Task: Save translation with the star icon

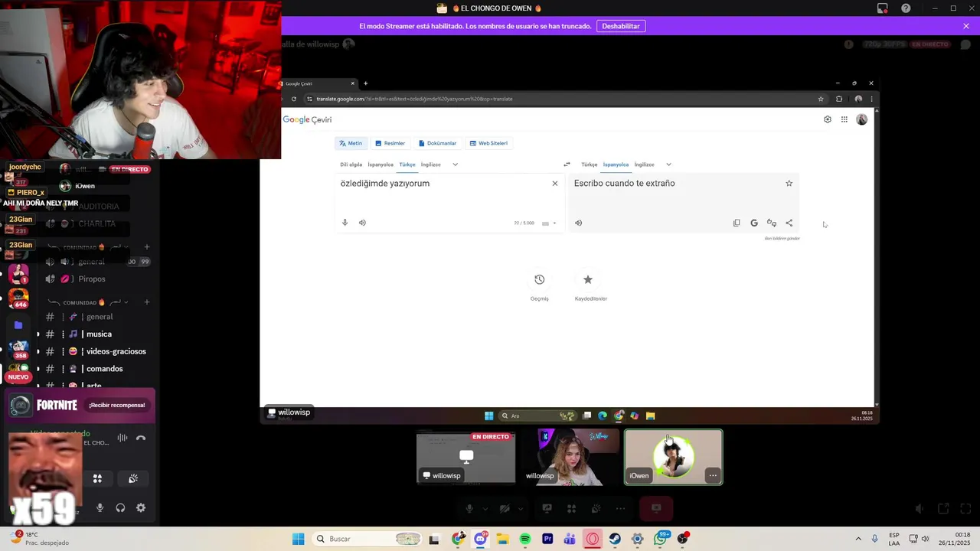Action: coord(789,183)
